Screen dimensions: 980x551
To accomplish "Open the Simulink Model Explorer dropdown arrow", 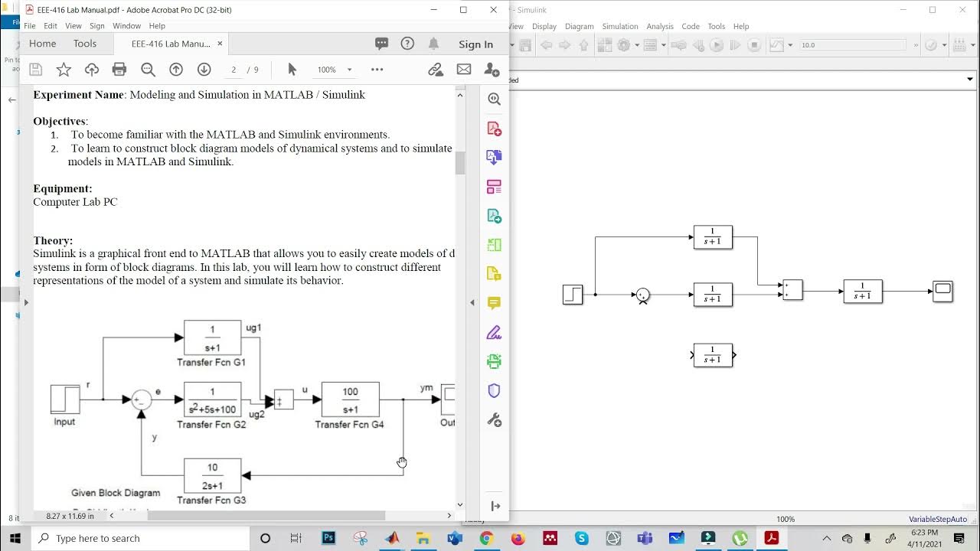I will click(664, 45).
